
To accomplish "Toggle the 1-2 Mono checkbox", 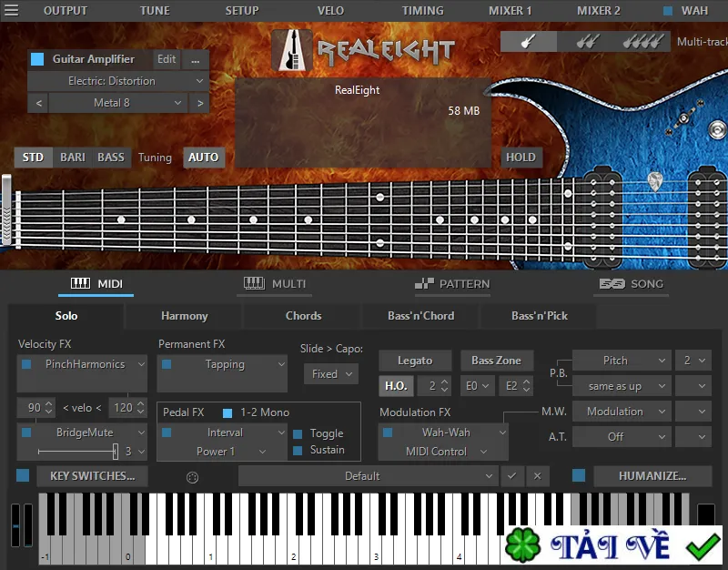I will (227, 412).
